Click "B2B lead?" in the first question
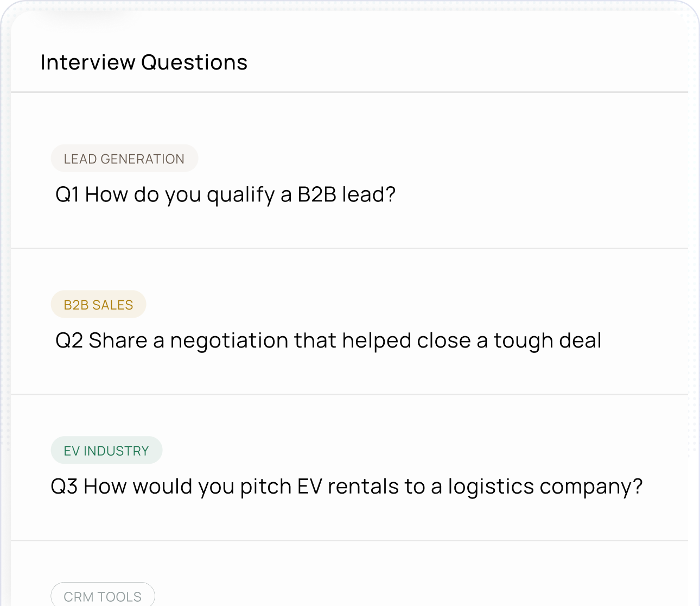 click(346, 194)
